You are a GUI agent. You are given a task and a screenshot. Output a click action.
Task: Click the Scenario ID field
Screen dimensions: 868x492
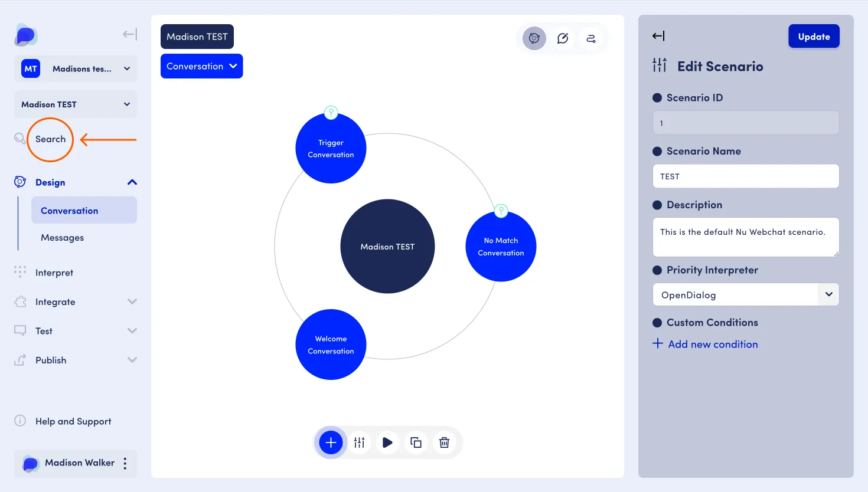pyautogui.click(x=746, y=123)
